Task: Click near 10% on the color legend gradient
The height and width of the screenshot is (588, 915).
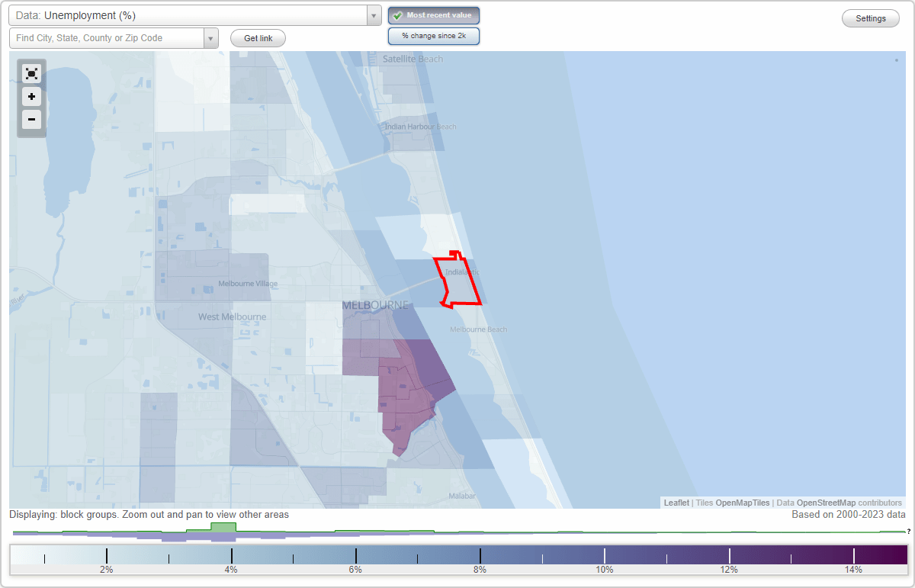Action: pyautogui.click(x=605, y=553)
